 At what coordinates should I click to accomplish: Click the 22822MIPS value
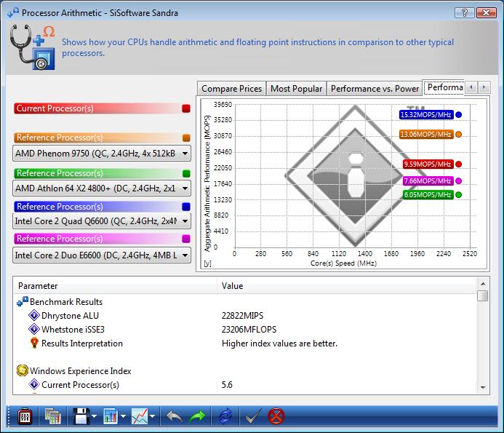click(x=242, y=316)
